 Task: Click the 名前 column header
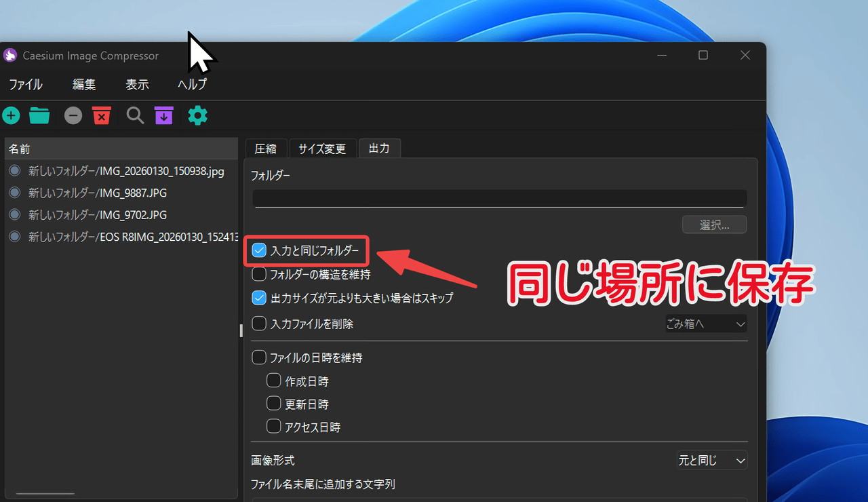[121, 149]
